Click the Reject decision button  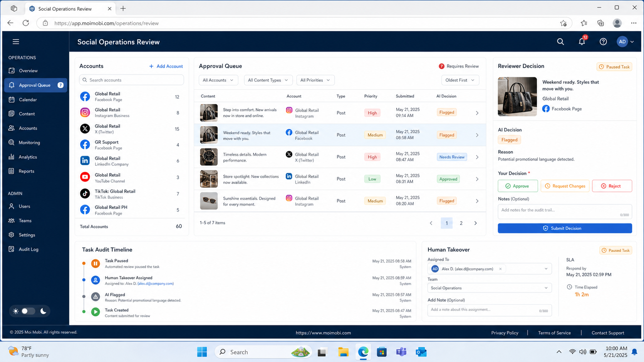tap(612, 186)
